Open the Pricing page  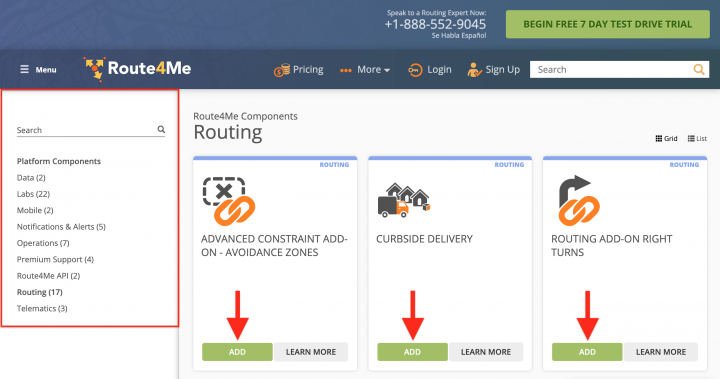point(308,70)
